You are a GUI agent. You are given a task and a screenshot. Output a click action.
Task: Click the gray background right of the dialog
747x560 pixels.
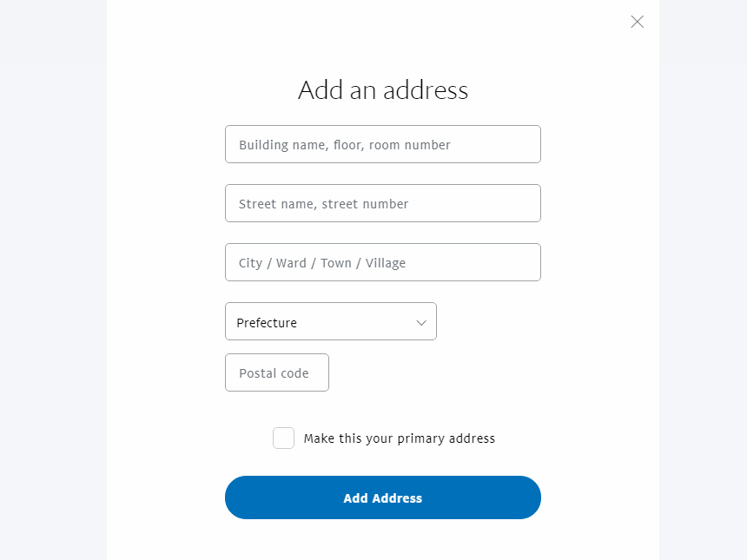coord(702,278)
